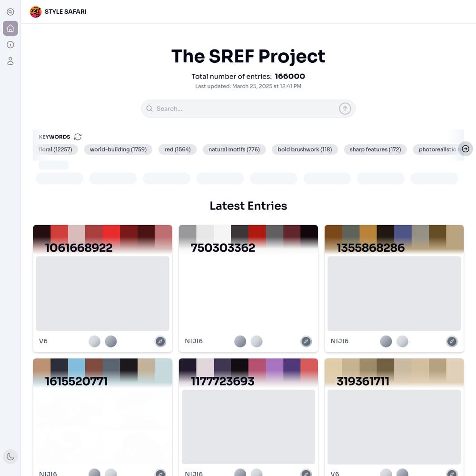476x476 pixels.
Task: Click the compass icon on card 1061668922
Action: (x=160, y=341)
